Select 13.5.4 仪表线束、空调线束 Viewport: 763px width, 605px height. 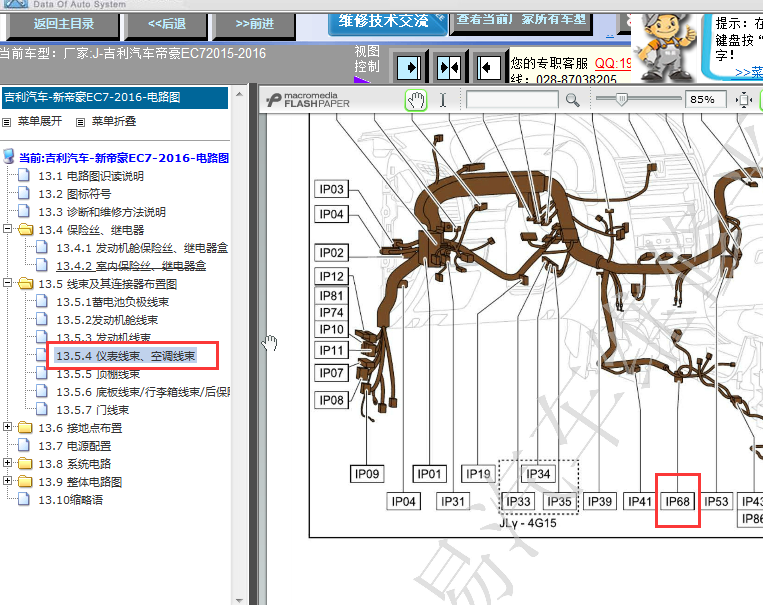[126, 356]
